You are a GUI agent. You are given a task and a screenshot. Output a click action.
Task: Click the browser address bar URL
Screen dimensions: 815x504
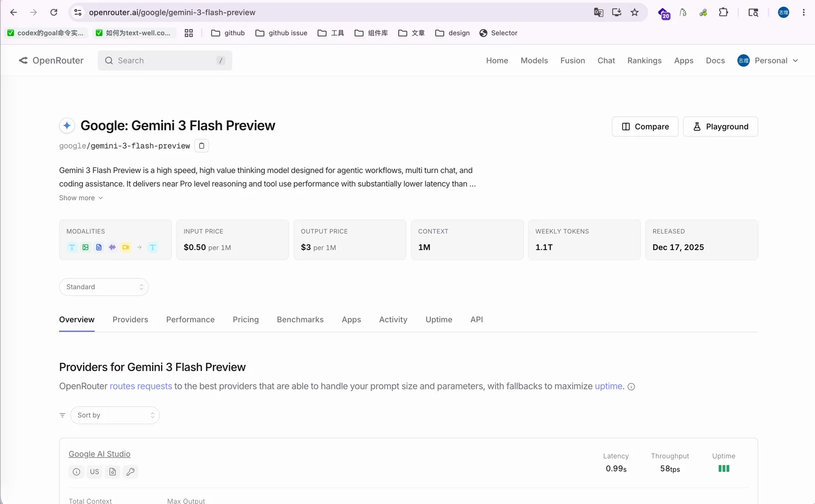click(172, 12)
